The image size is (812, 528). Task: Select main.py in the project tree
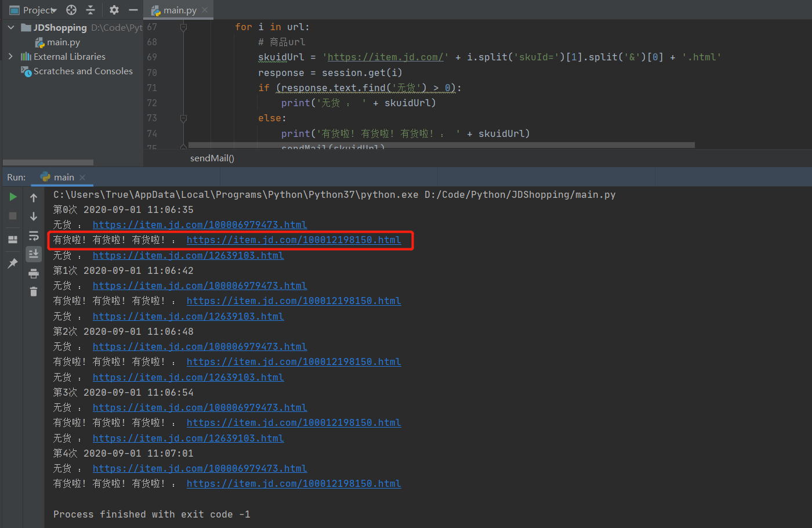coord(57,42)
